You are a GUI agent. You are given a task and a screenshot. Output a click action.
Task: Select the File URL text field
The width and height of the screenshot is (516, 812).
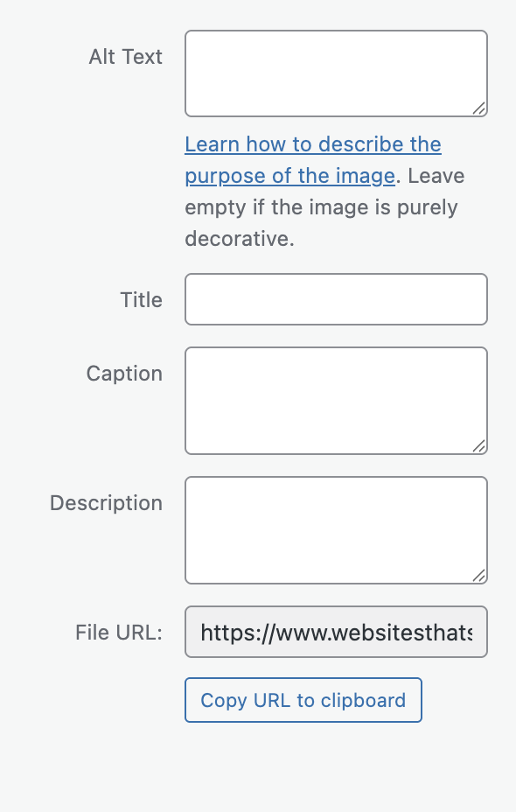coord(335,632)
